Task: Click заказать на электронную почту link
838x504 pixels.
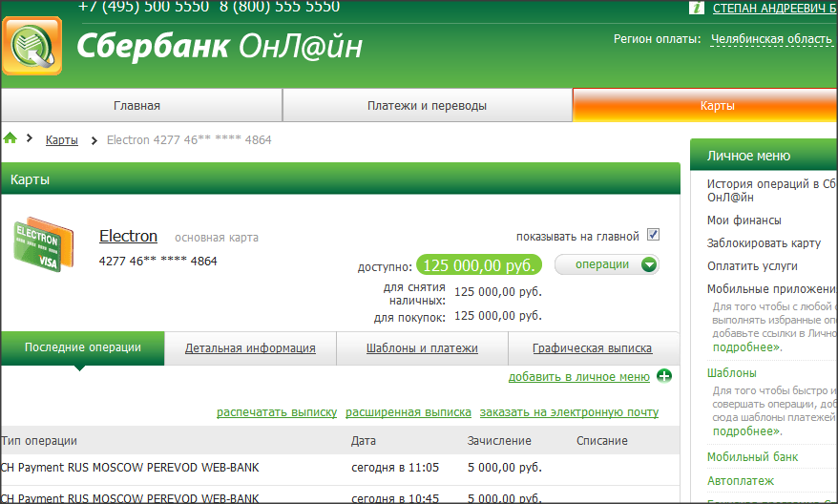Action: click(x=569, y=412)
